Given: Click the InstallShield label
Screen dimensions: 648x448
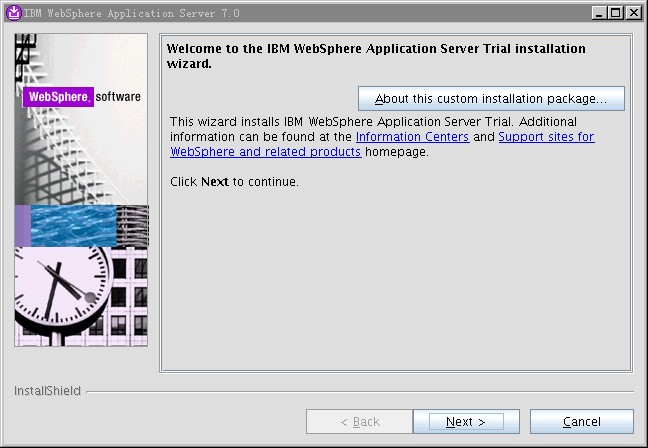Looking at the screenshot, I should point(47,391).
